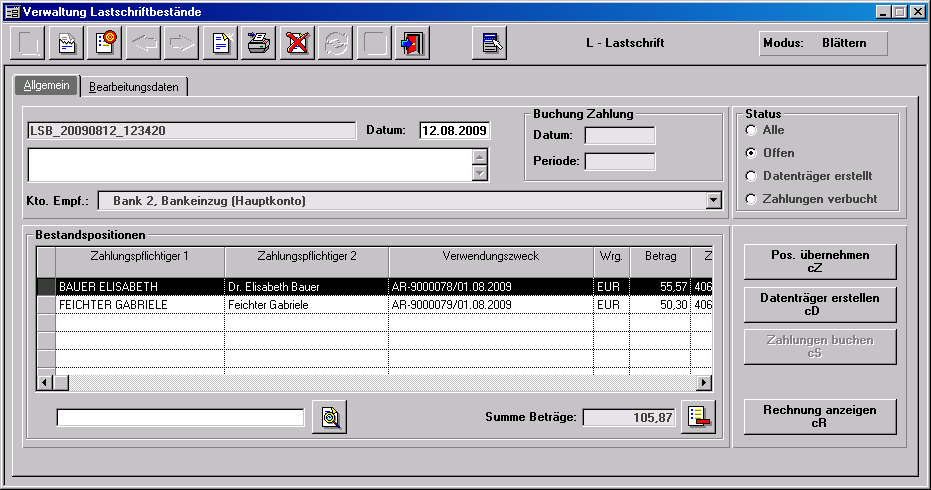931x490 pixels.
Task: Open the Kto. Empf. account dropdown
Action: [x=713, y=201]
